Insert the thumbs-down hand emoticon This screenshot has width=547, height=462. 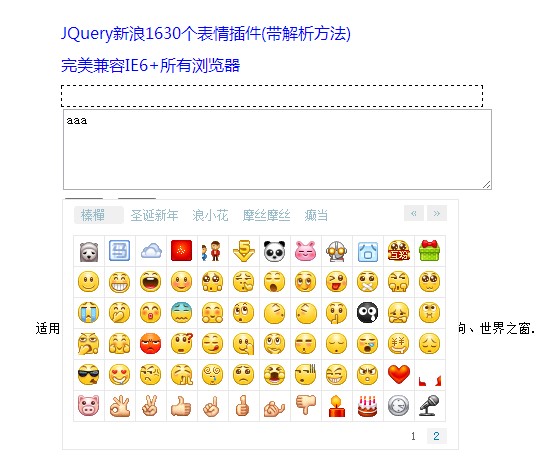(x=306, y=405)
